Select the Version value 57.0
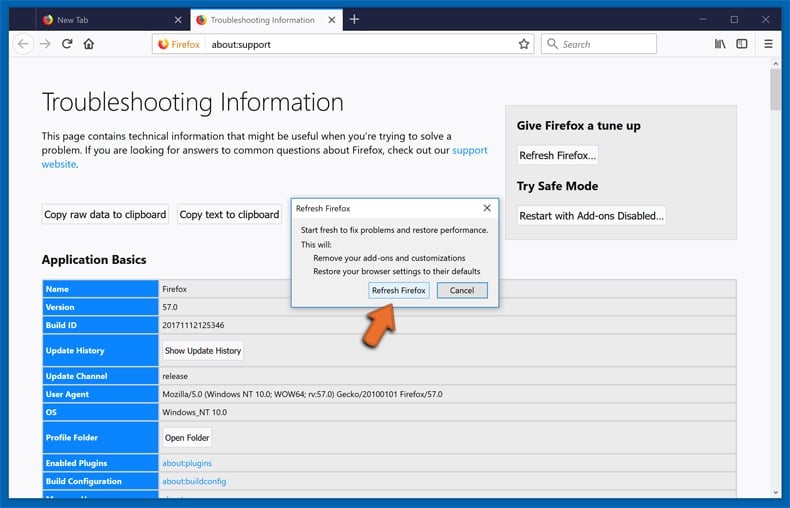Screen dimensions: 790x508 (x=170, y=307)
